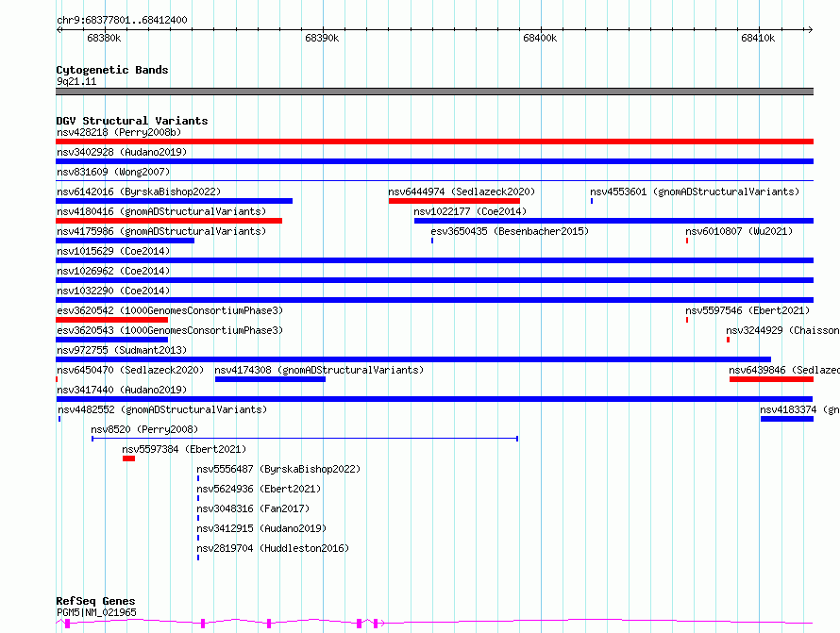Select nsv6439846 red variant bar
Screen dimensions: 840x633
pyautogui.click(x=771, y=379)
